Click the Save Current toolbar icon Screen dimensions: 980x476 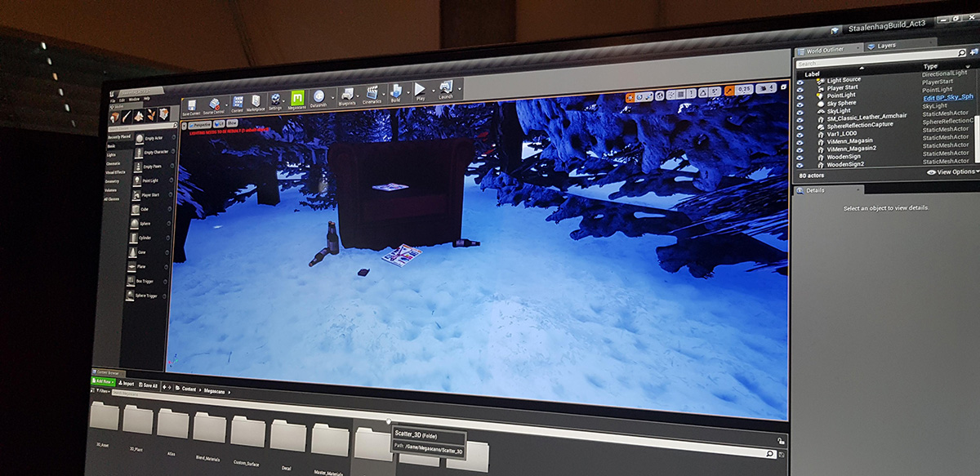[x=192, y=106]
